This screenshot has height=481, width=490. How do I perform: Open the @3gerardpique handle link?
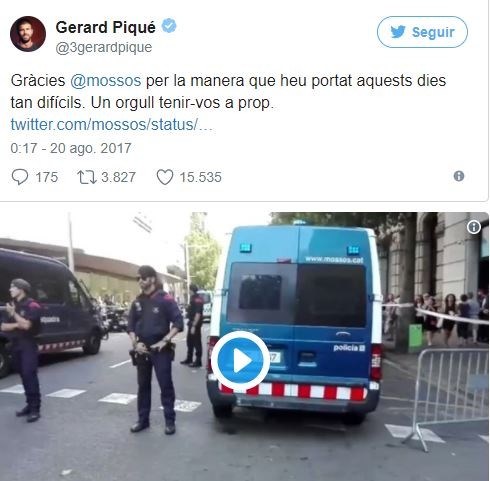click(x=103, y=47)
